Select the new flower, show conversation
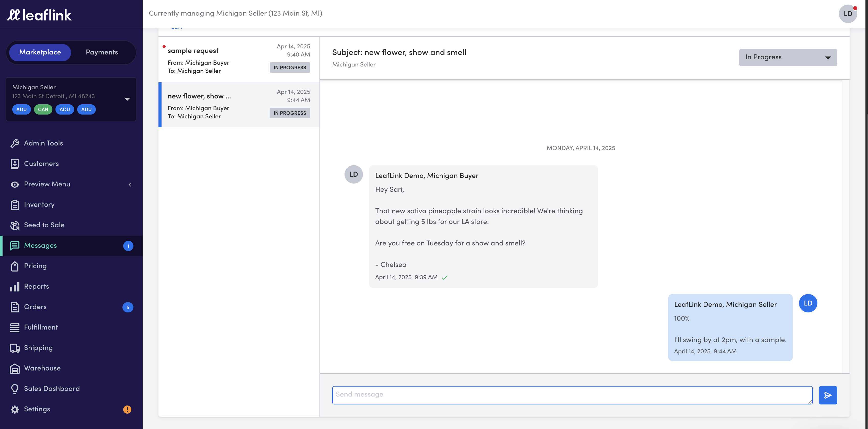 [239, 105]
